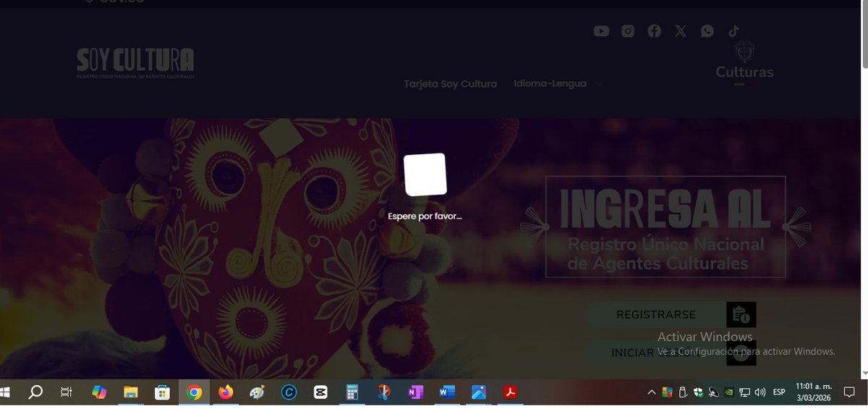
Task: Click the icon beside REGISTRARSE
Action: pyautogui.click(x=741, y=315)
